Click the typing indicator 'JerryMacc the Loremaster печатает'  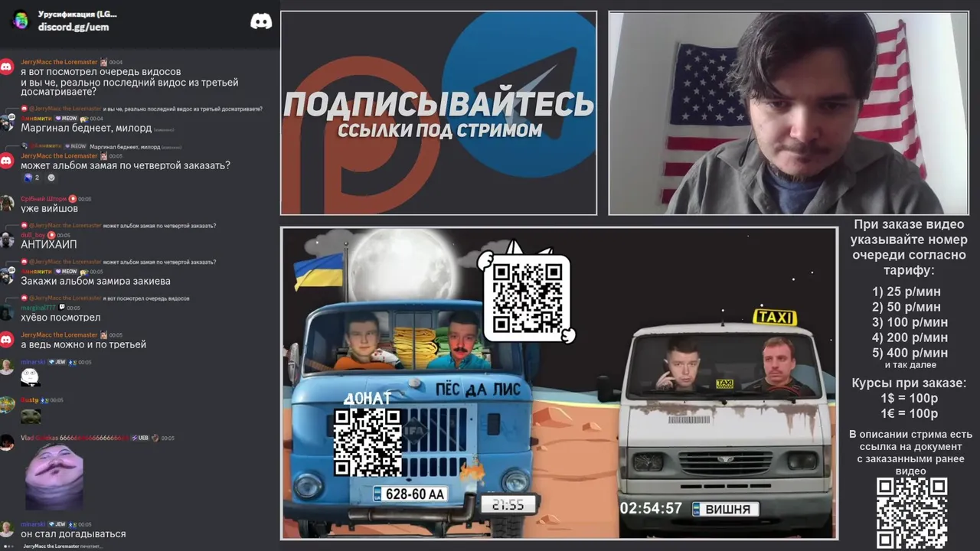point(63,546)
